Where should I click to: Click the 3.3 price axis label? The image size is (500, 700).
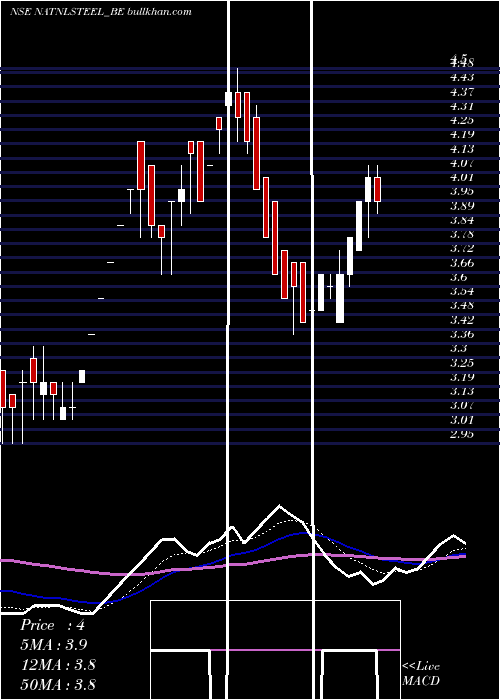click(459, 349)
